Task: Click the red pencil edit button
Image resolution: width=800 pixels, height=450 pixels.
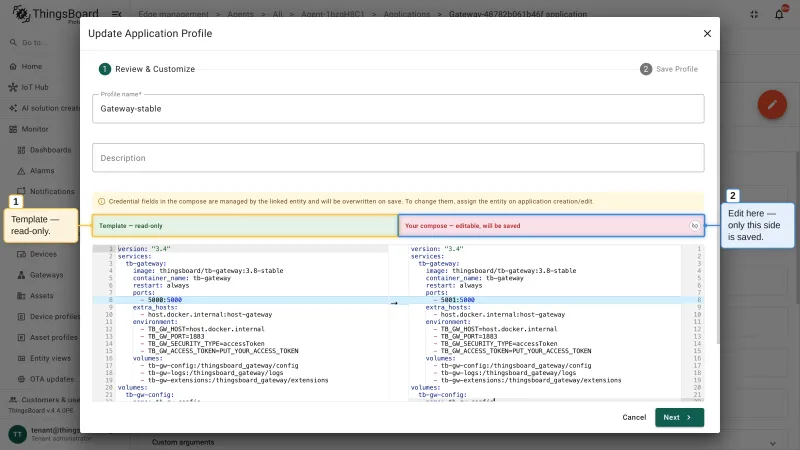Action: coord(772,105)
